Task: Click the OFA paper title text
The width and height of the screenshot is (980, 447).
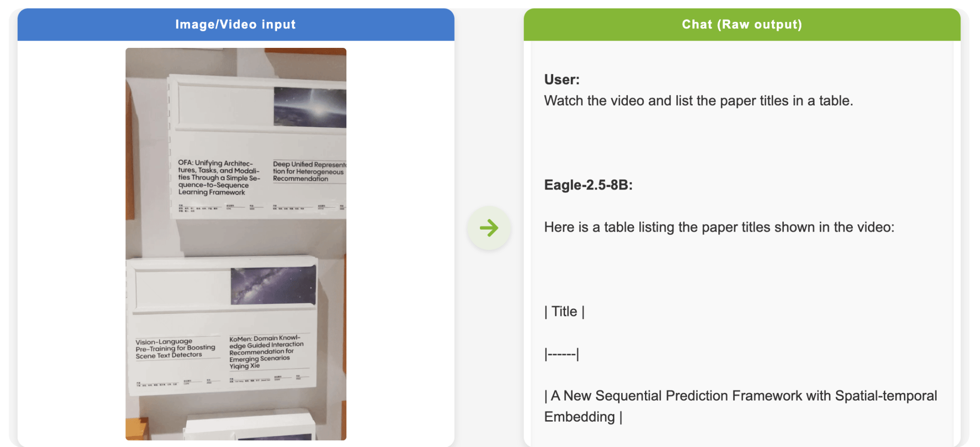Action: [x=218, y=178]
